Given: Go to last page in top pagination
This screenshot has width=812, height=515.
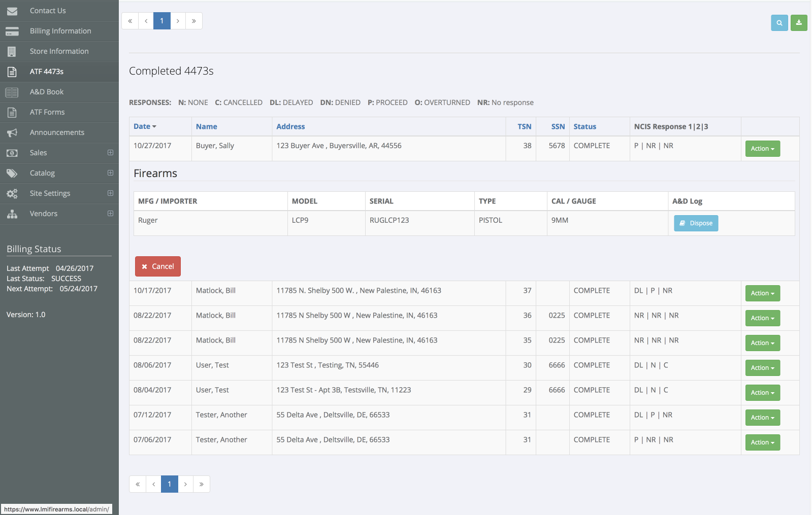Looking at the screenshot, I should [194, 21].
